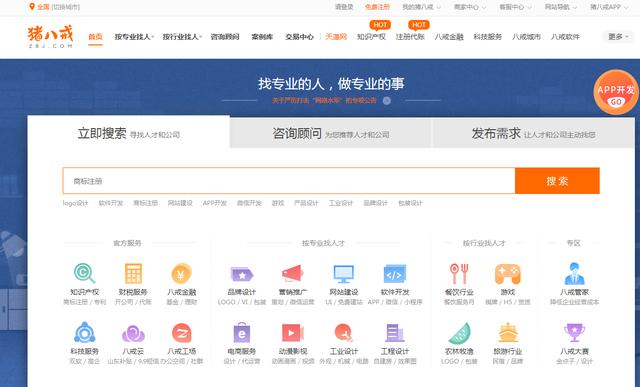
Task: Choose the 农林牧渔 watermelon slice icon
Action: [459, 333]
